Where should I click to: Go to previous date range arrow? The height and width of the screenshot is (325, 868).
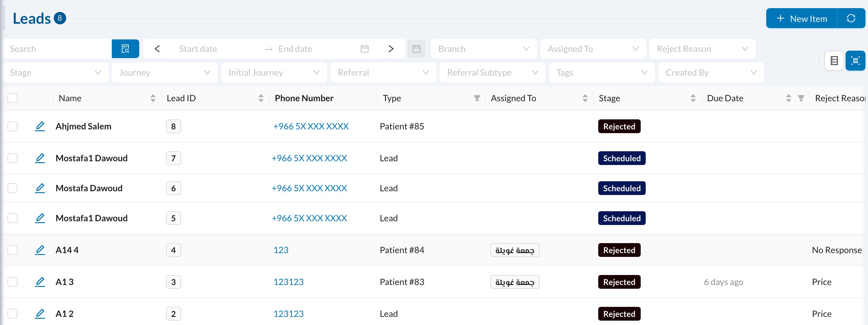157,49
